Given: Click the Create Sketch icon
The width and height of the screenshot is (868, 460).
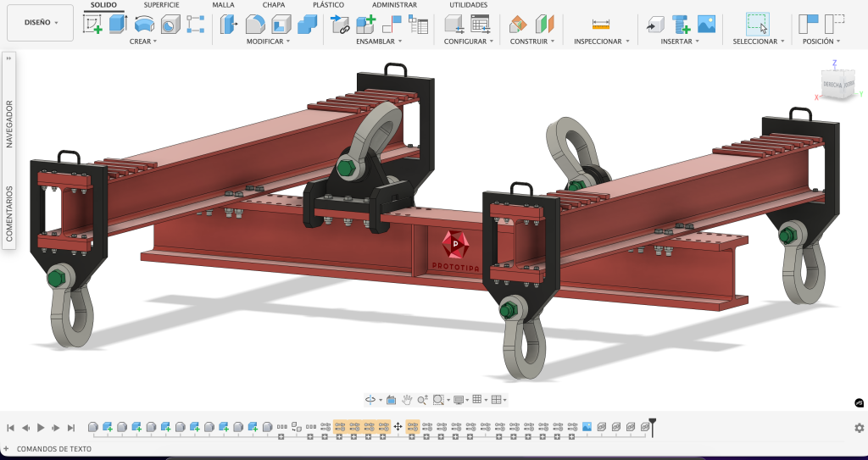Looking at the screenshot, I should click(92, 25).
